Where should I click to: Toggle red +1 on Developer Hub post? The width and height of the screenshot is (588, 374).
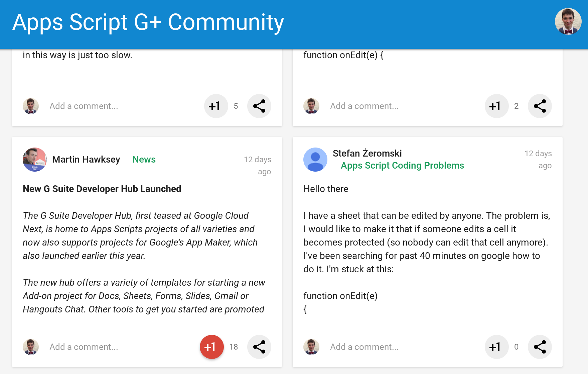point(211,347)
